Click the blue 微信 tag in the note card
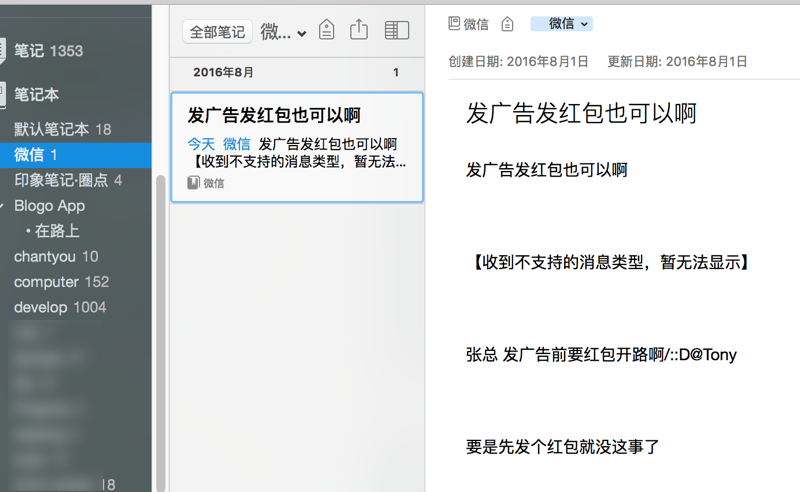 click(236, 144)
